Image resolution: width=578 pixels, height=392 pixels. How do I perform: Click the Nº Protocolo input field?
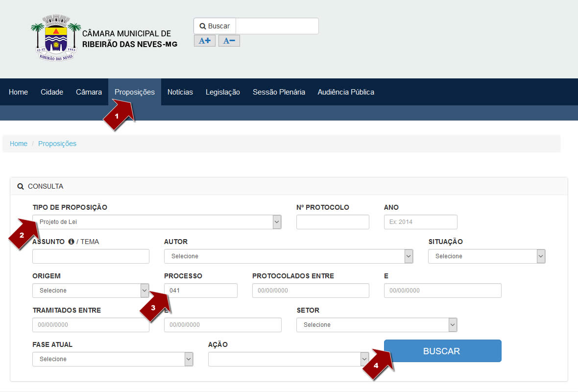tap(333, 222)
